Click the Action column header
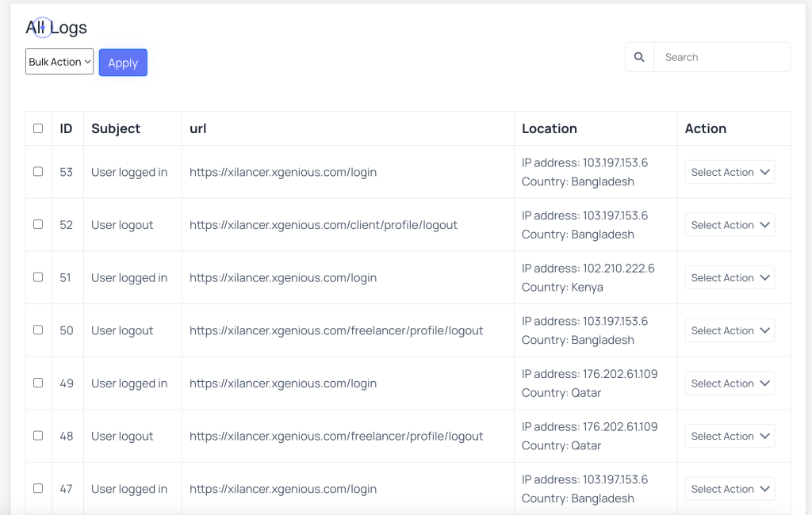 (705, 128)
